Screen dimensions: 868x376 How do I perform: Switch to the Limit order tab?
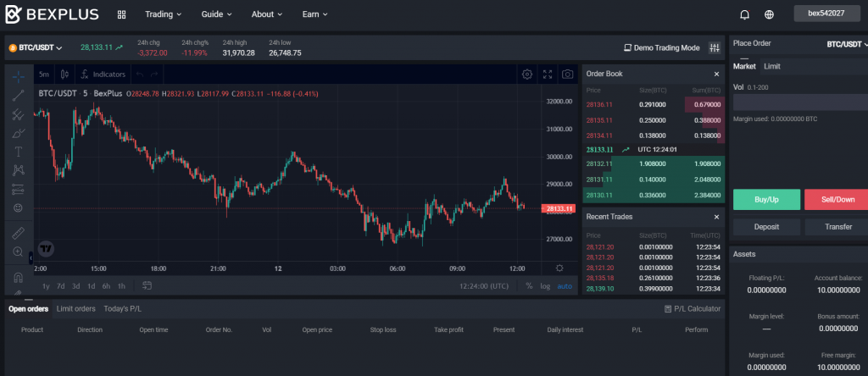(772, 66)
